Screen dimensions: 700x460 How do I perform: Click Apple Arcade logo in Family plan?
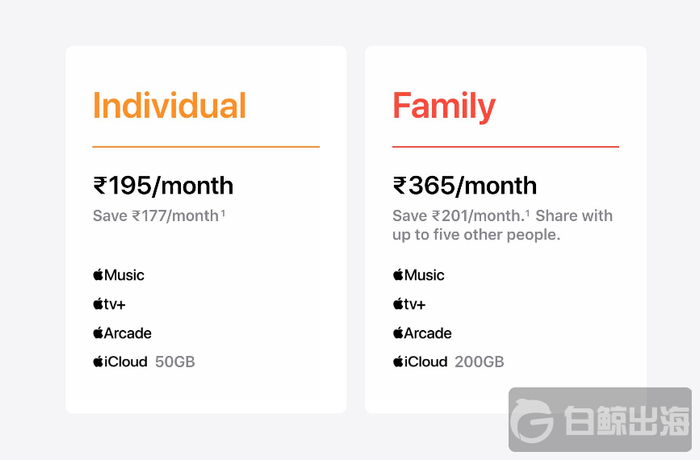coord(422,333)
